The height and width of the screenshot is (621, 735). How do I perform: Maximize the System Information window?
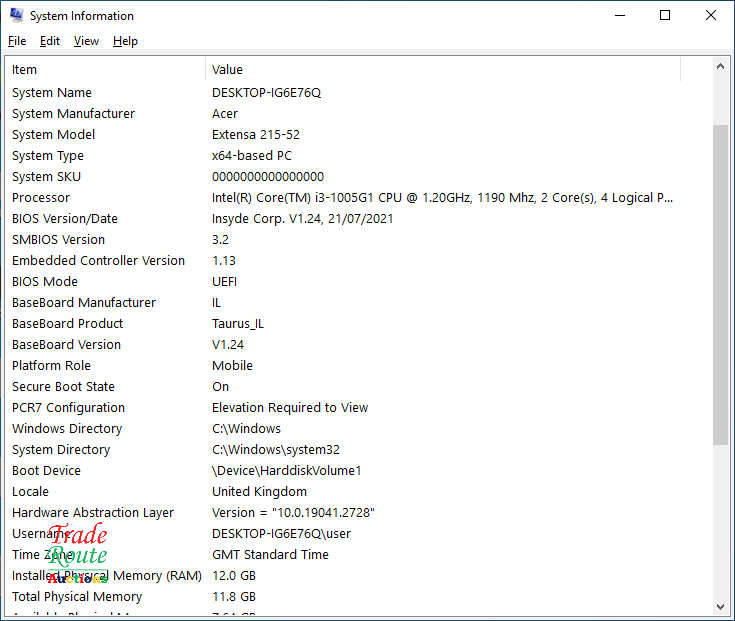tap(665, 15)
